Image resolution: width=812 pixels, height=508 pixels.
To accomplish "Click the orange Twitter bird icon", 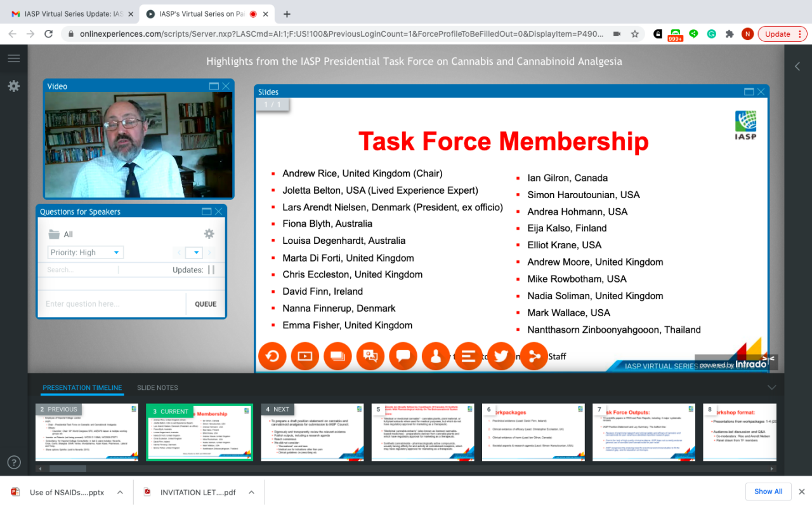I will (501, 356).
